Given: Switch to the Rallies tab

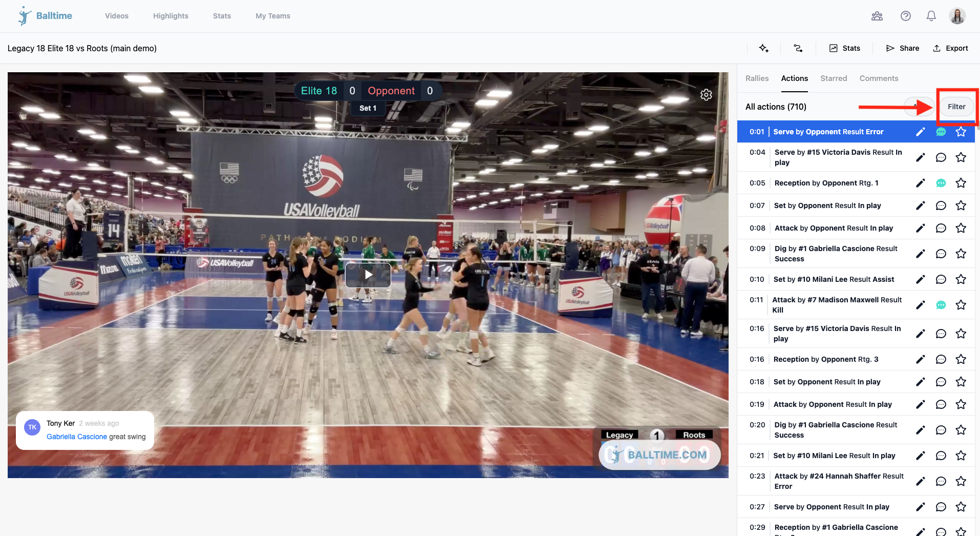Looking at the screenshot, I should [x=757, y=78].
